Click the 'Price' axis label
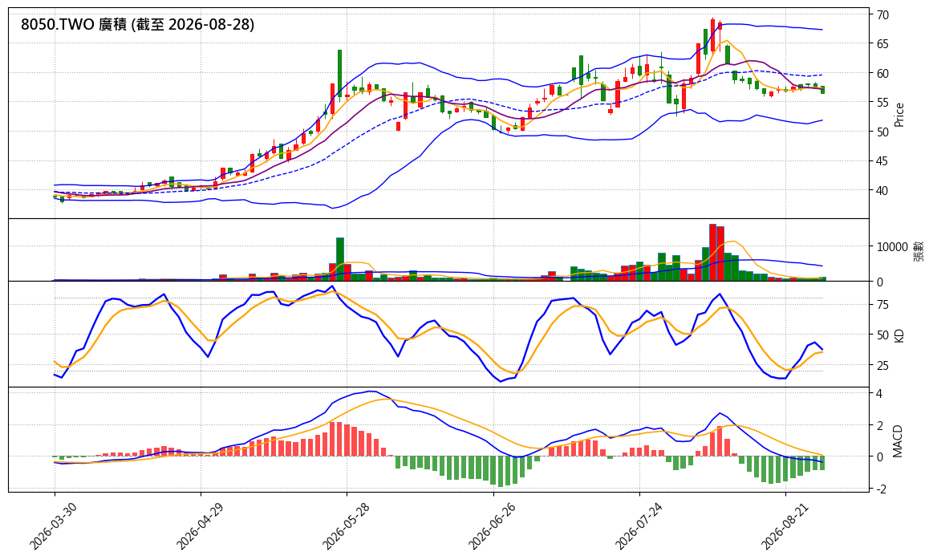Viewport: 933px width, 560px height. 899,115
